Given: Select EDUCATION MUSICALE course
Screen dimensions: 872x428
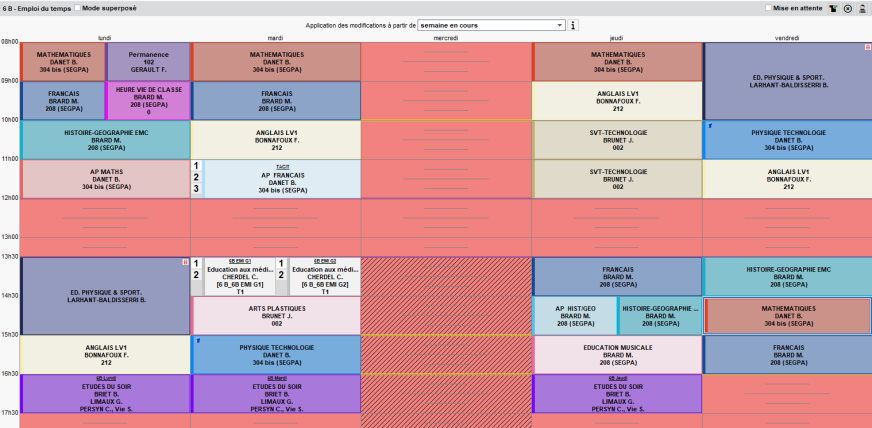Looking at the screenshot, I should pos(617,355).
